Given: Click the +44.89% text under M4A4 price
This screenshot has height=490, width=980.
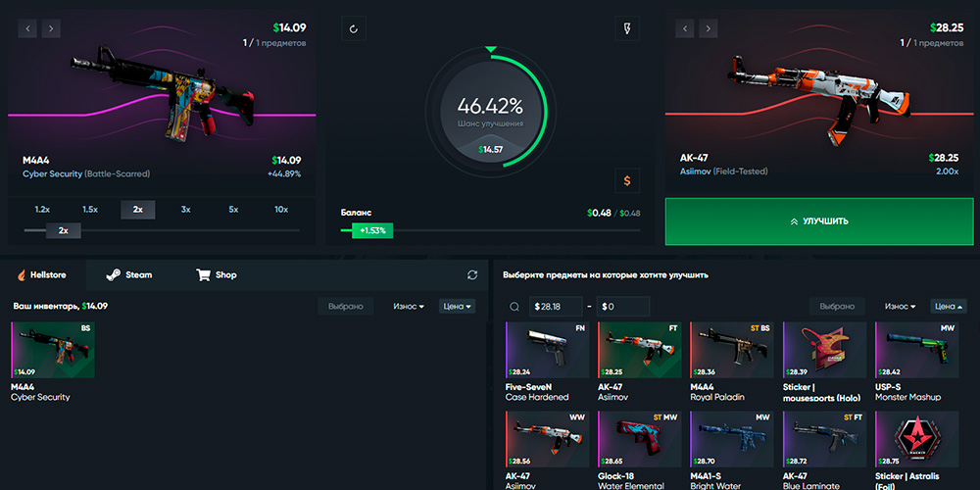Looking at the screenshot, I should [x=284, y=173].
